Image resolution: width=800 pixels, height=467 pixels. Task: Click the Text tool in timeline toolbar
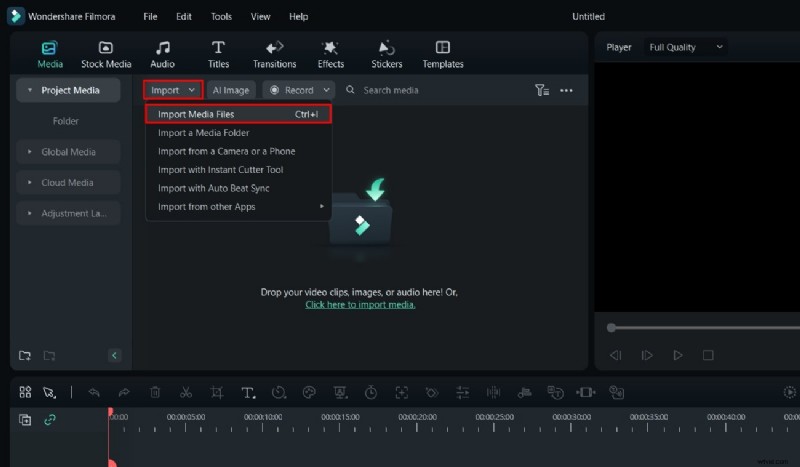[x=248, y=392]
